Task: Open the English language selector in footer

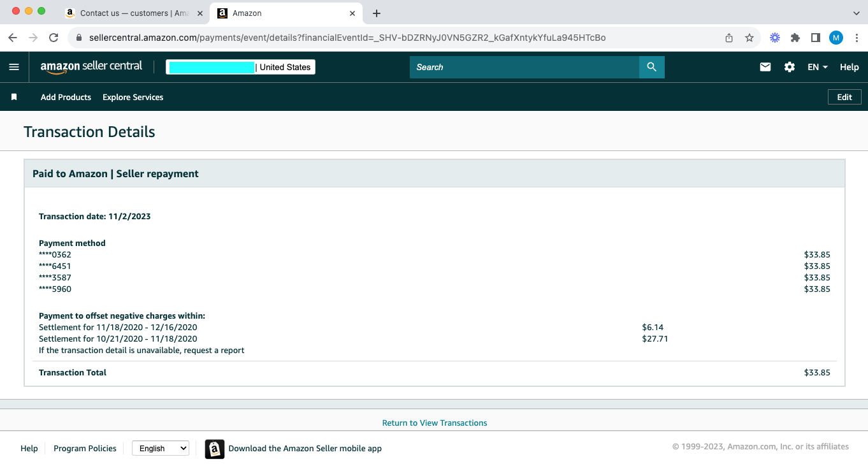Action: coord(161,449)
